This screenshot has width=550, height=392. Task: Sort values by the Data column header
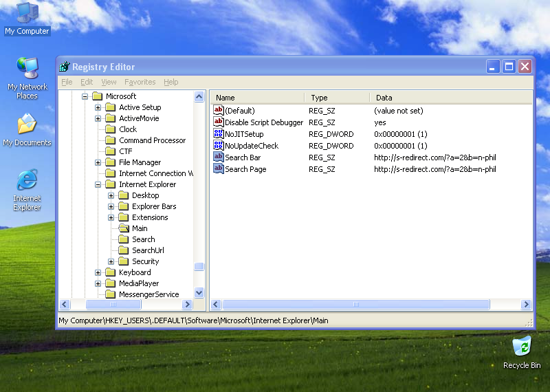coord(451,98)
